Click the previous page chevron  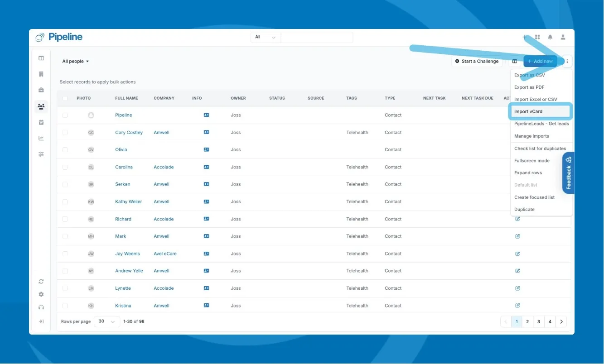tap(506, 322)
